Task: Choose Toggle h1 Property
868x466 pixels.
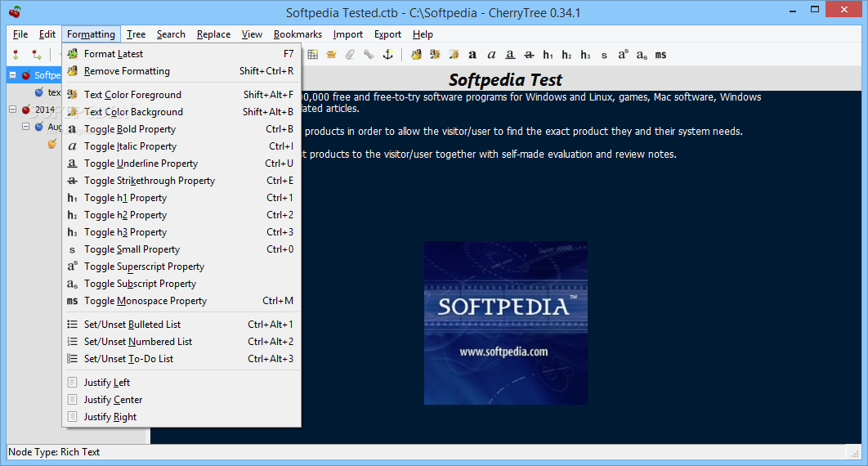Action: click(x=181, y=198)
